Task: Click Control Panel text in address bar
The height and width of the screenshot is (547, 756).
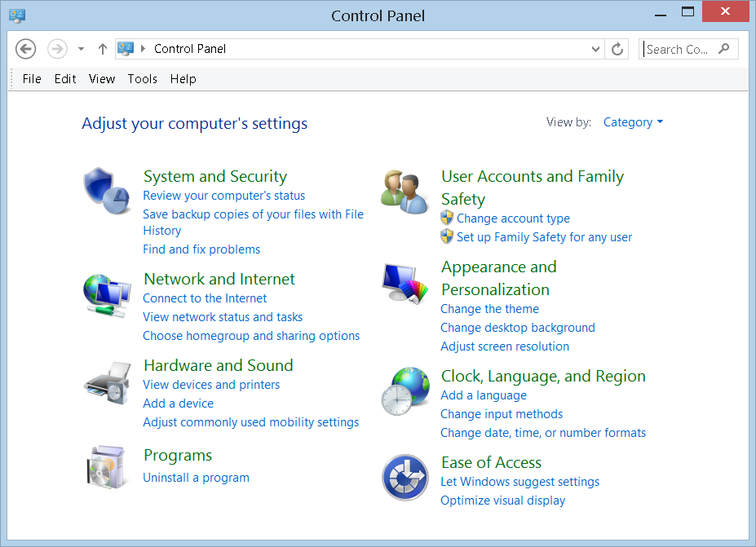Action: [190, 49]
